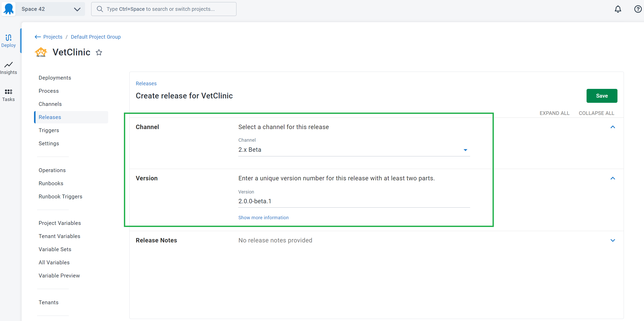Open the help question mark icon
Screen dimensions: 644x321
638,9
